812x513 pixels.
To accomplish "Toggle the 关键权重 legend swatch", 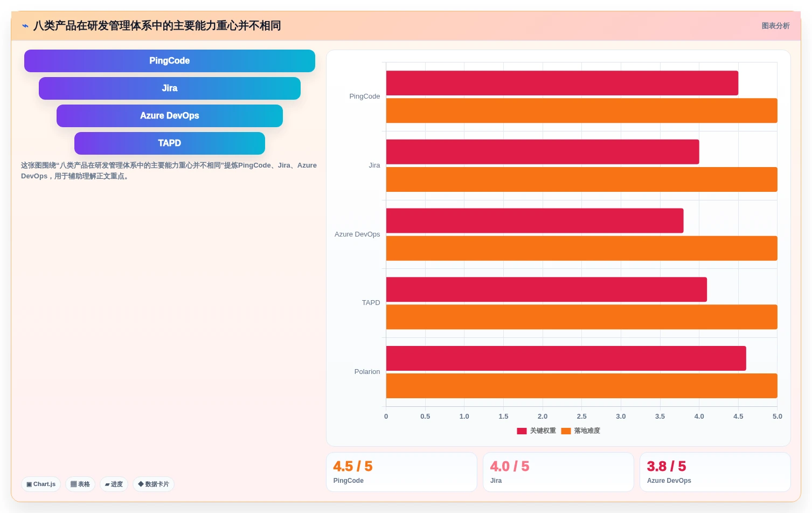I will pos(522,431).
